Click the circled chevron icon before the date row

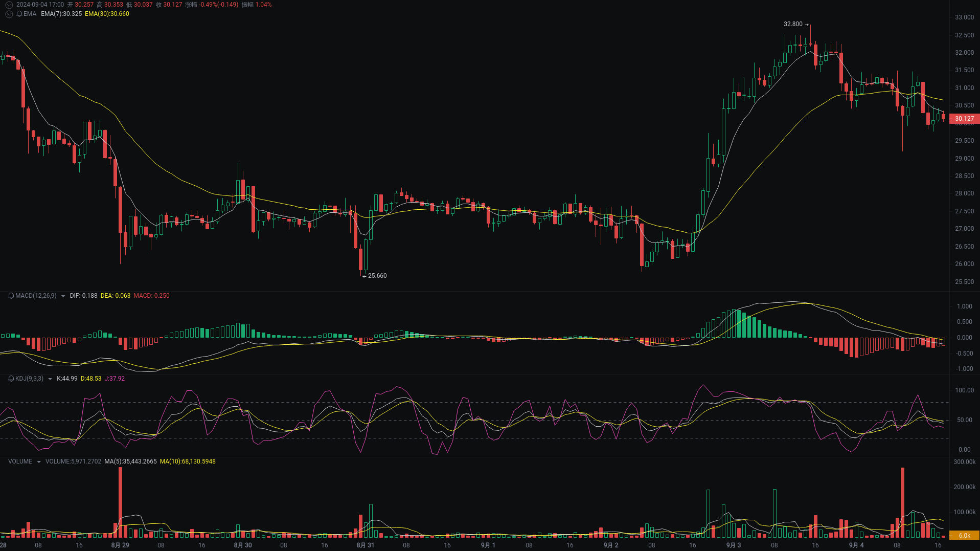click(9, 5)
